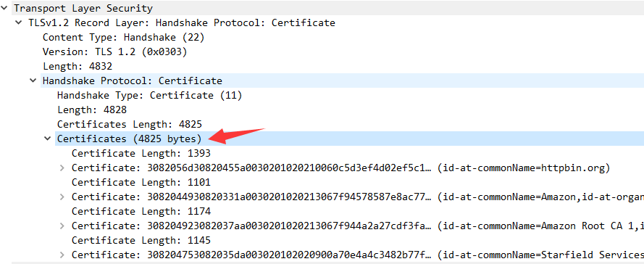Image resolution: width=644 pixels, height=264 pixels.
Task: Expand the Amazon commonName certificate entry
Action: [62, 197]
